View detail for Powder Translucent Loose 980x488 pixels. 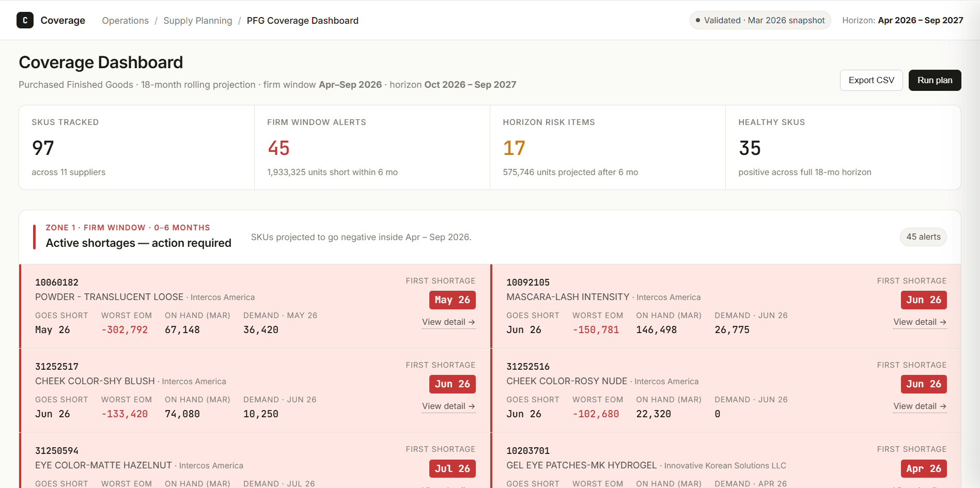[448, 322]
